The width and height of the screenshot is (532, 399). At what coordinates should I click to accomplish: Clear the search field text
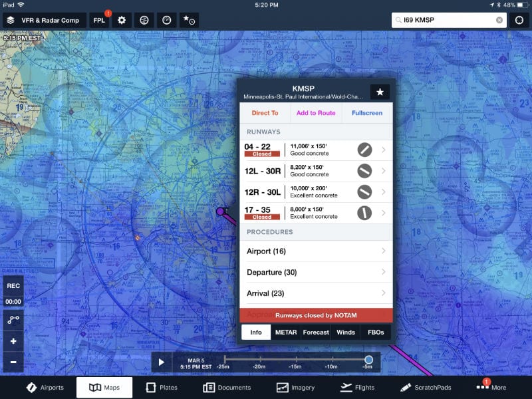[499, 20]
